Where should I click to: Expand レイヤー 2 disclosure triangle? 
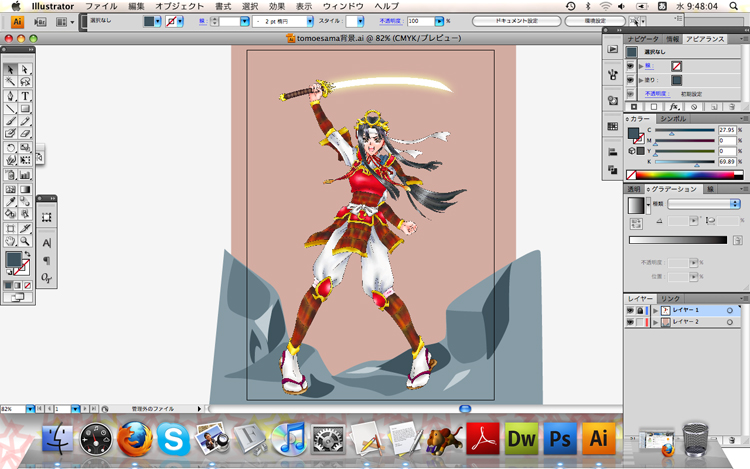click(655, 323)
